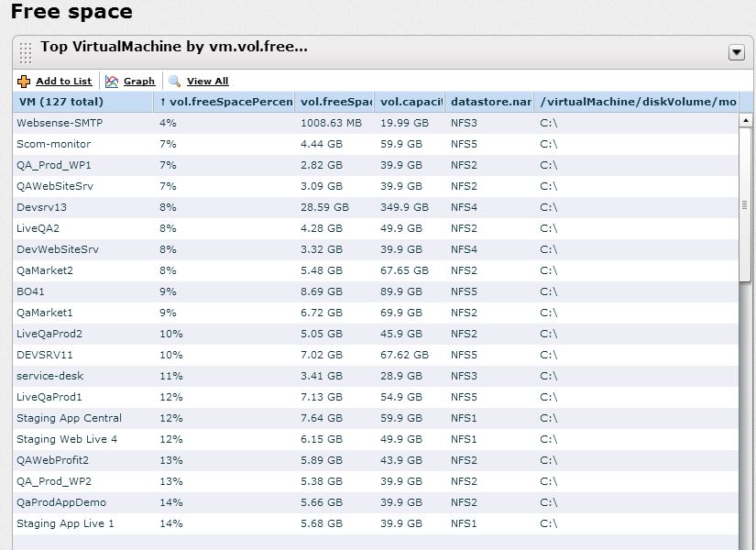
Task: Select the QaProdAppDemo VM
Action: point(61,502)
